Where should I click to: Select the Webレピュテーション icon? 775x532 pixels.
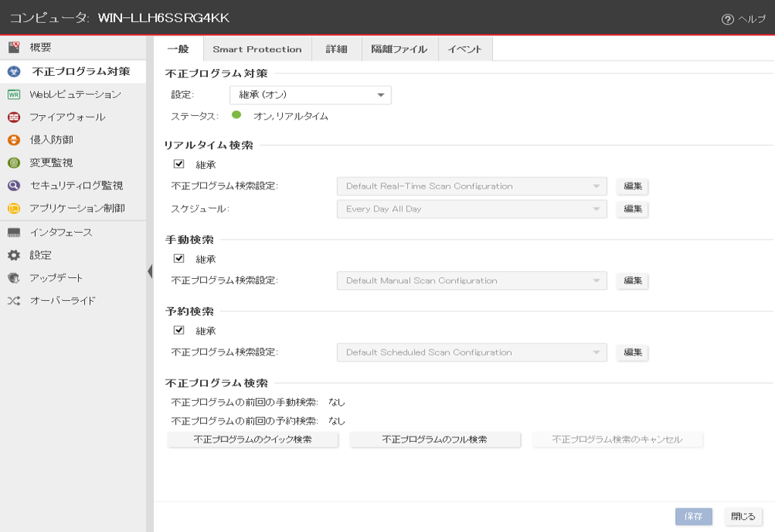point(14,95)
